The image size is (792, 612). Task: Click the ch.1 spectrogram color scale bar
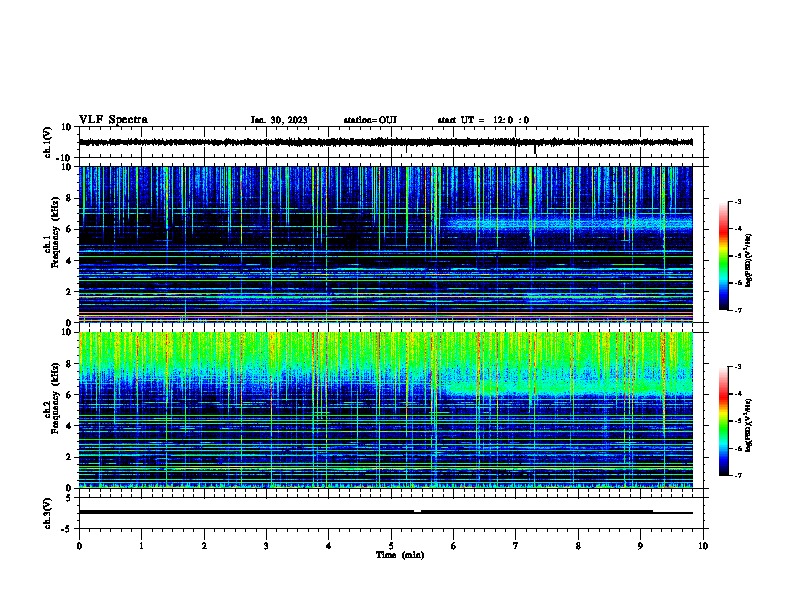click(x=724, y=256)
